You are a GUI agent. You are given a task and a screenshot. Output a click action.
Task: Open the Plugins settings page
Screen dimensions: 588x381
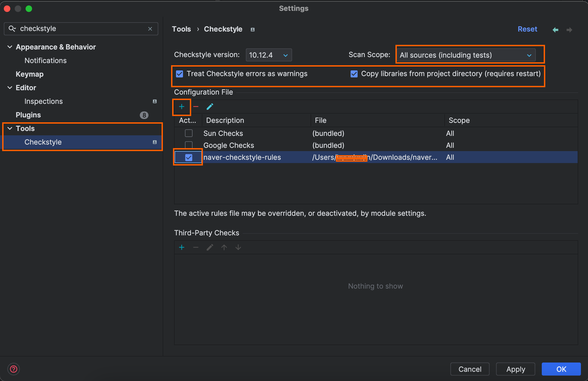tap(28, 115)
